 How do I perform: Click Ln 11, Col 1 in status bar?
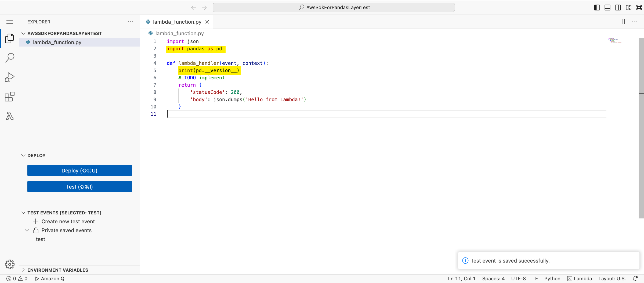(462, 279)
